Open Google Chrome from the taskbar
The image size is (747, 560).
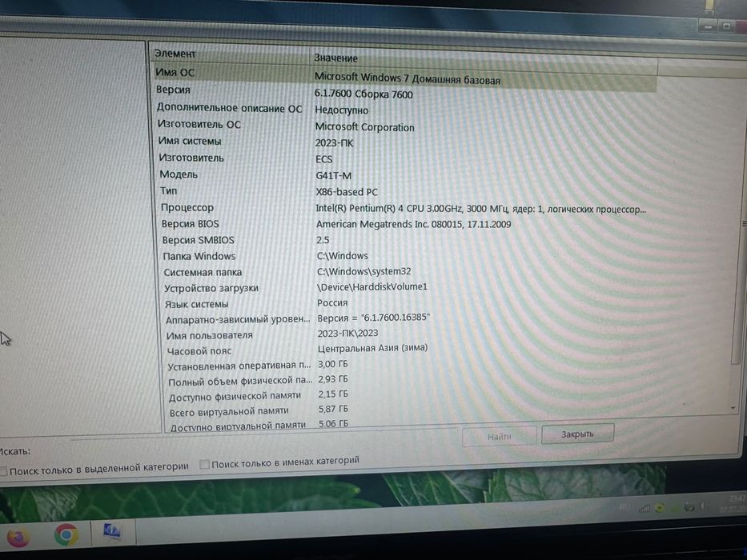tap(66, 534)
